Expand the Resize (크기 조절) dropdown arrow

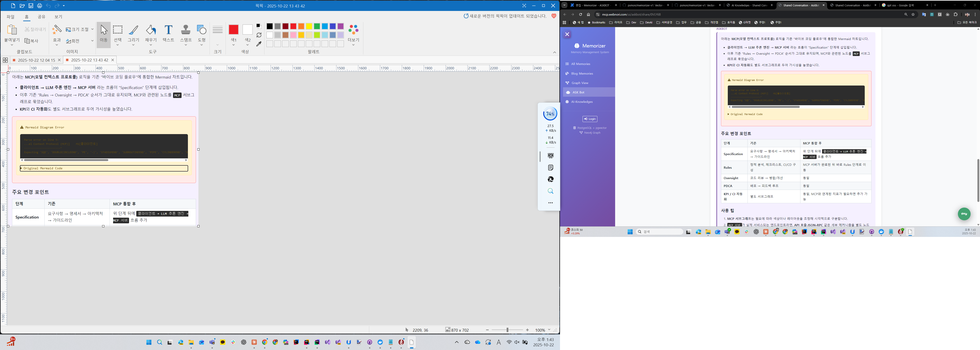[x=92, y=29]
